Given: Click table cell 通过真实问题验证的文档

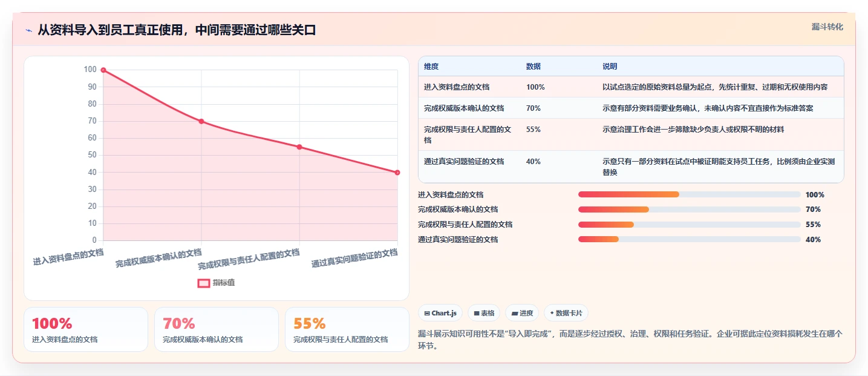Looking at the screenshot, I should pos(464,162).
